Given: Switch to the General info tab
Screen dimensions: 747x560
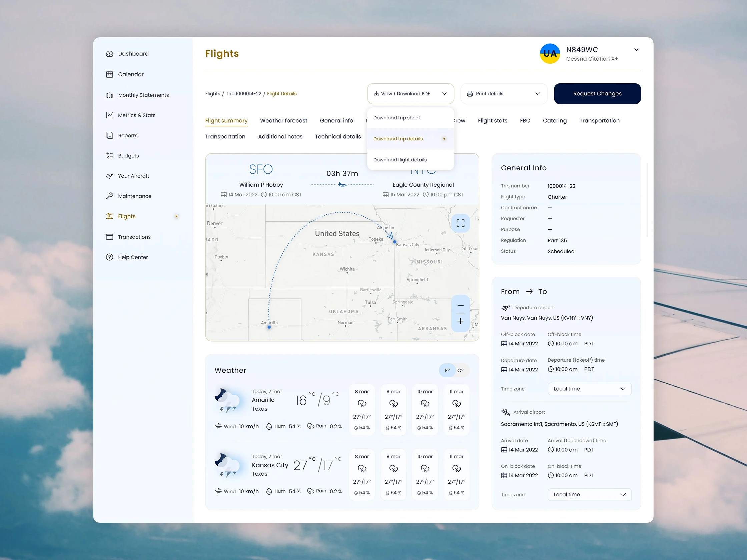Looking at the screenshot, I should (336, 121).
